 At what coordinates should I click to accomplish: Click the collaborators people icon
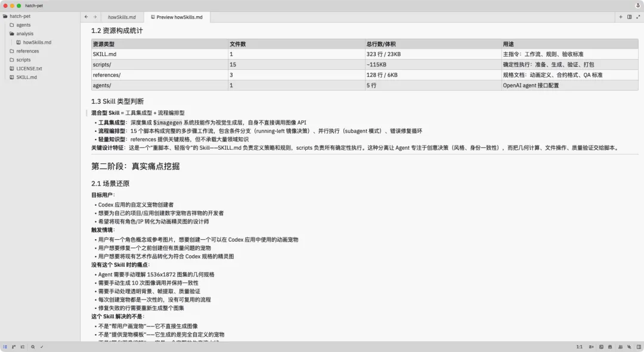click(620, 347)
